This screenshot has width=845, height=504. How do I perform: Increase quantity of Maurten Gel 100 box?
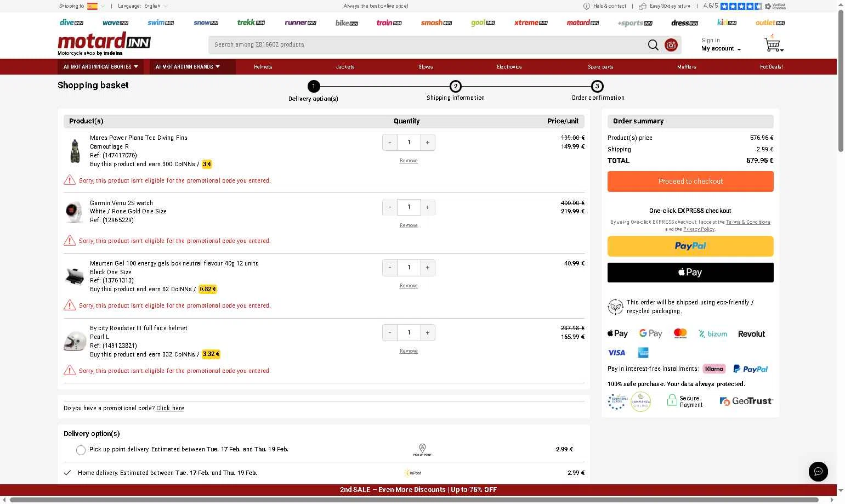coord(428,268)
